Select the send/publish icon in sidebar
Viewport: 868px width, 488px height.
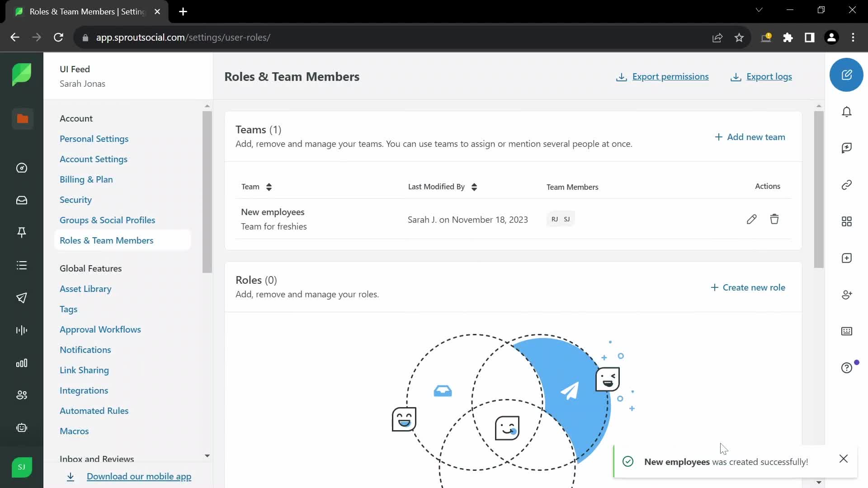tap(22, 298)
